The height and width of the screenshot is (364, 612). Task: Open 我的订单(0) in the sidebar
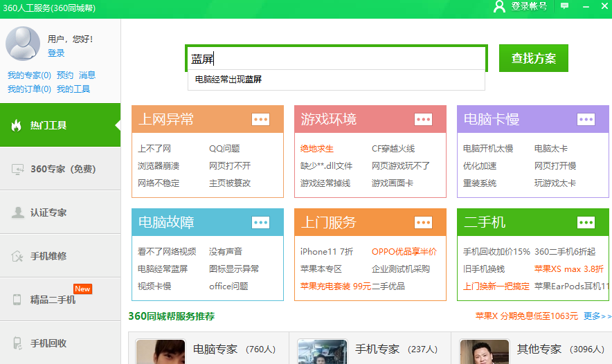point(29,89)
